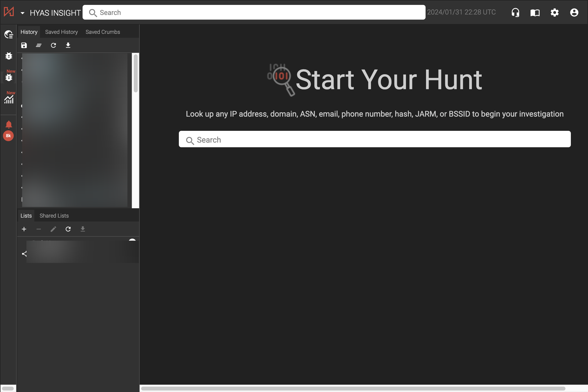Select the bug malware tool in sidebar

tap(9, 56)
